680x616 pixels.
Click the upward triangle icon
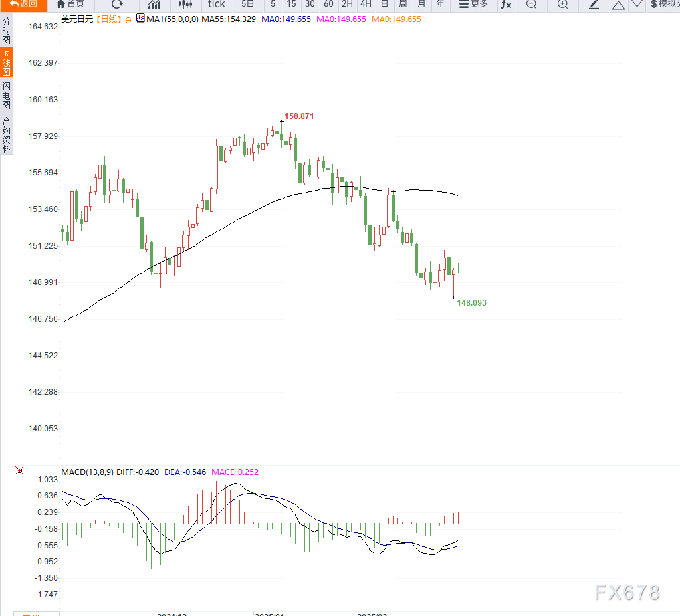[x=618, y=5]
